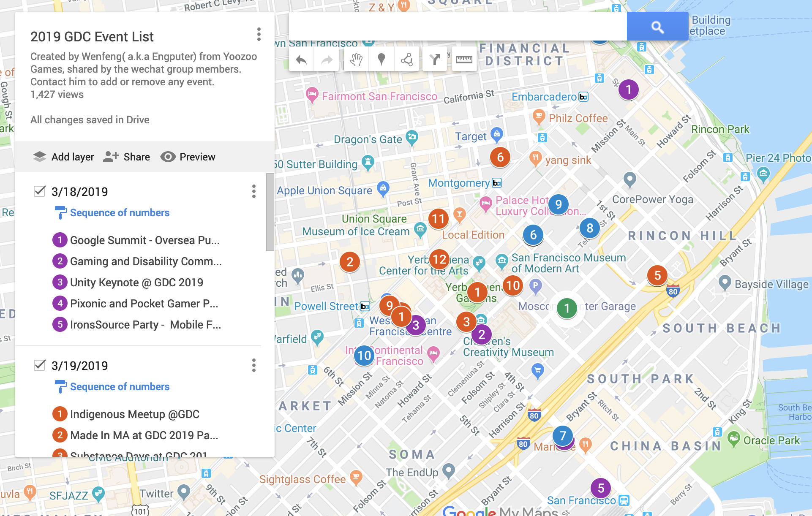Click the Oracle Park place label
This screenshot has width=812, height=516.
tap(771, 440)
